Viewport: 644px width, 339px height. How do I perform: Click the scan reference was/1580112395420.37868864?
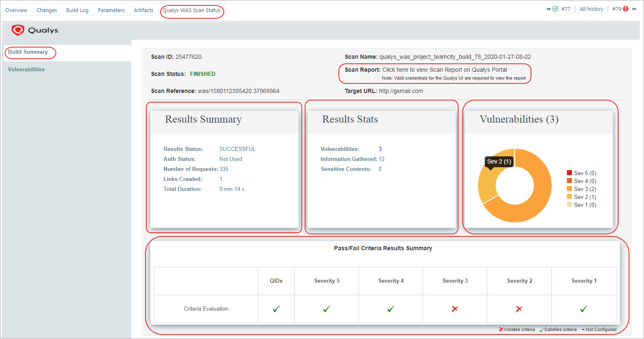tap(238, 91)
